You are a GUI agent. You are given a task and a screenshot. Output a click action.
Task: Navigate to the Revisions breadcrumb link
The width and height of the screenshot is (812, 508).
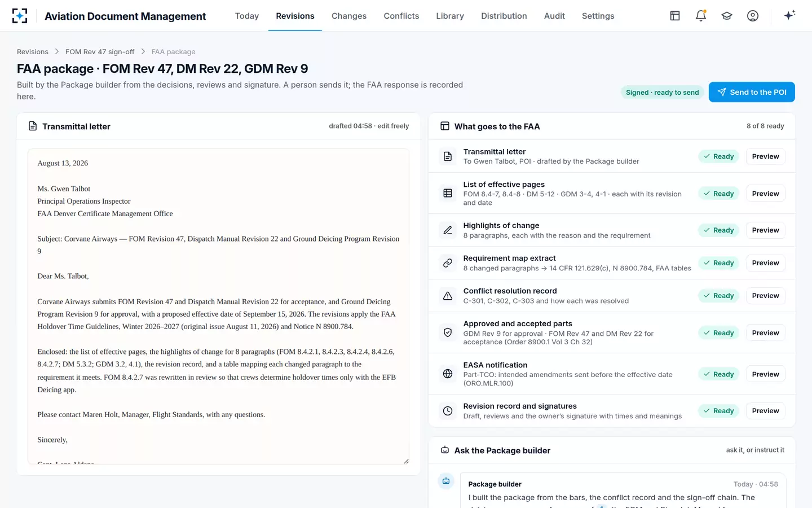(x=33, y=52)
